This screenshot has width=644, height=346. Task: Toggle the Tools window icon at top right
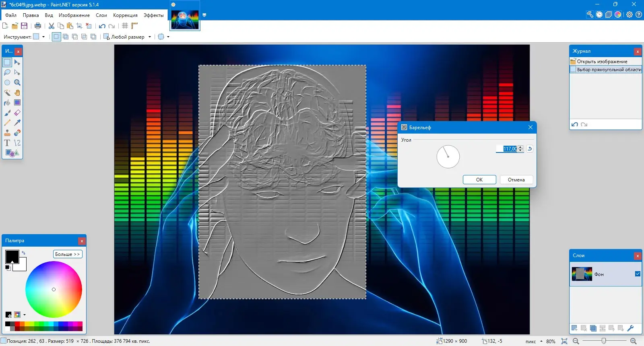(x=590, y=15)
